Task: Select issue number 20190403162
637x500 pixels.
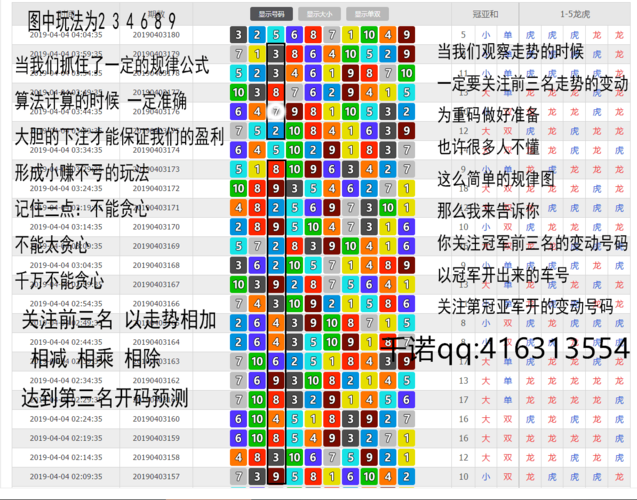Action: click(x=156, y=381)
